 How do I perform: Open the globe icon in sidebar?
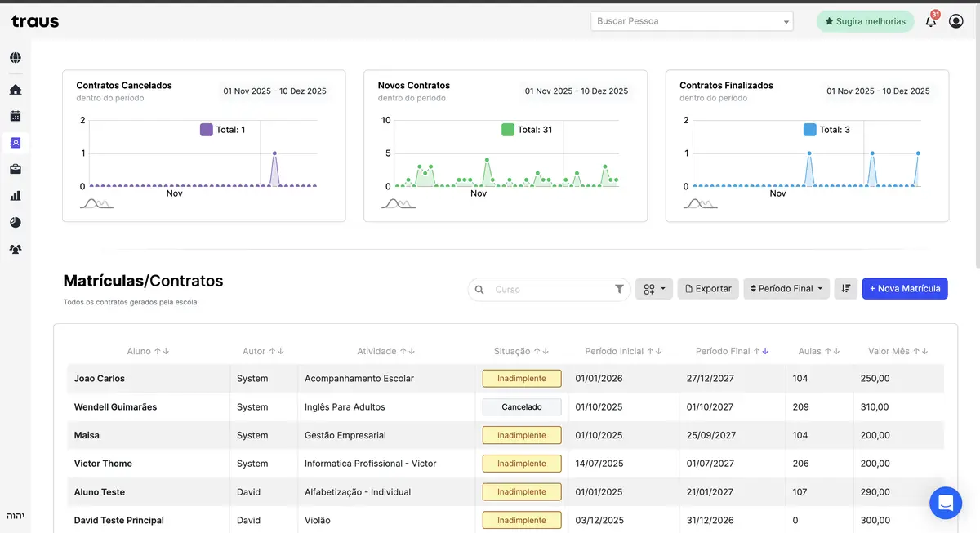pyautogui.click(x=16, y=58)
